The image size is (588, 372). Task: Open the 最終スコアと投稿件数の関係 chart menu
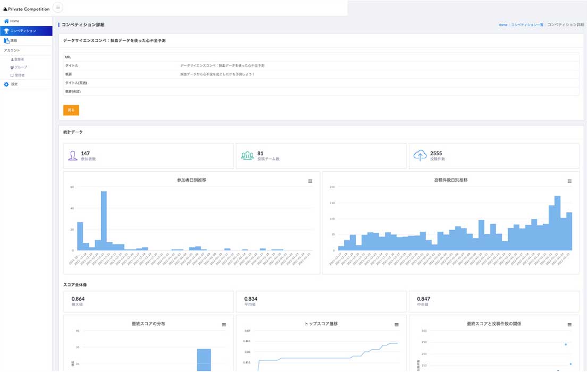[x=569, y=325]
